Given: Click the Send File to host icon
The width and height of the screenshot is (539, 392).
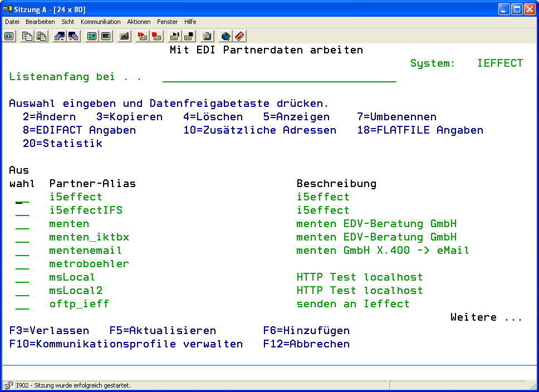Looking at the screenshot, I should (60, 36).
